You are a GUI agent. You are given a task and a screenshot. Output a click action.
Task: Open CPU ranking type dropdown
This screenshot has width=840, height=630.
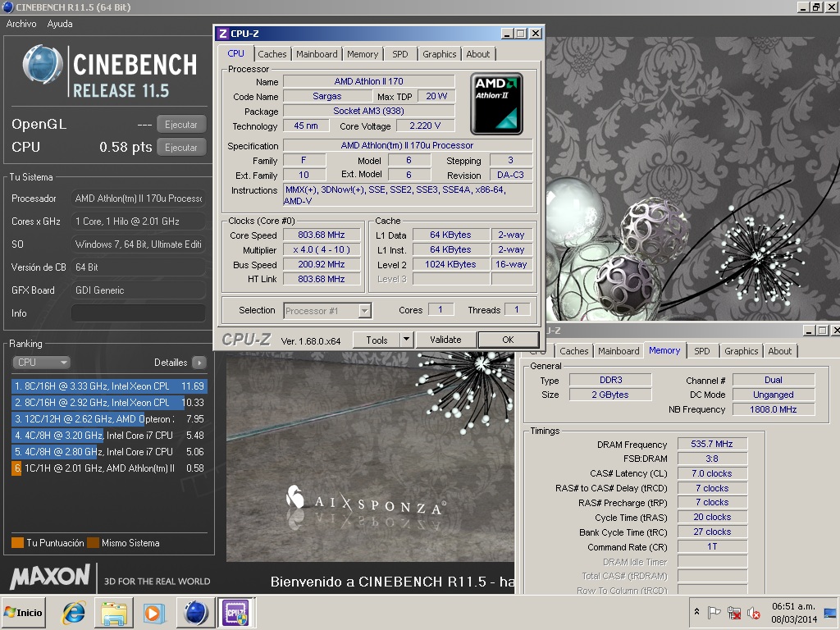pos(41,362)
